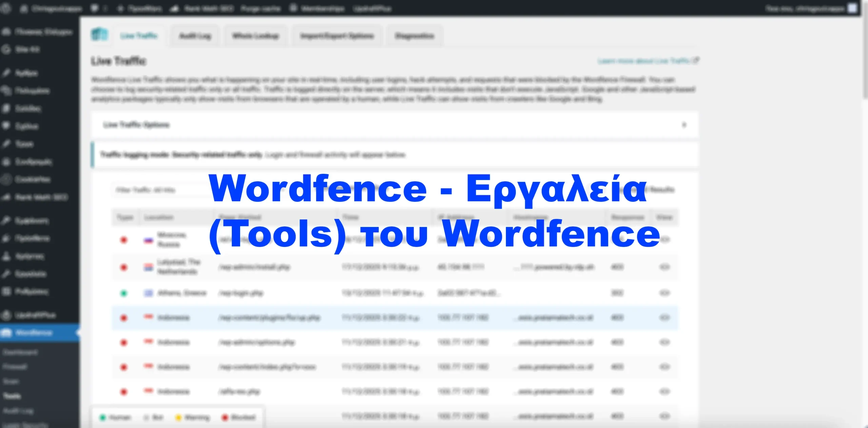View details eye icon for Athens, Greece row
This screenshot has height=428, width=868.
point(665,293)
